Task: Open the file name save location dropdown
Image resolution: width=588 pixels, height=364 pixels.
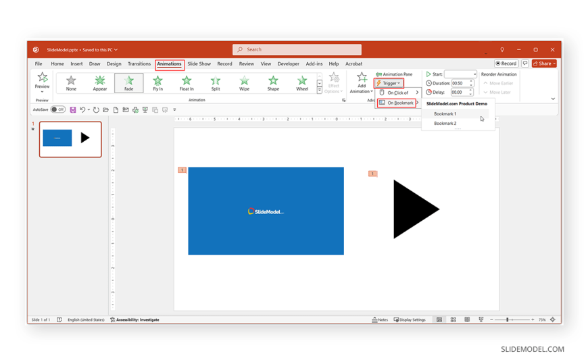Action: 116,49
